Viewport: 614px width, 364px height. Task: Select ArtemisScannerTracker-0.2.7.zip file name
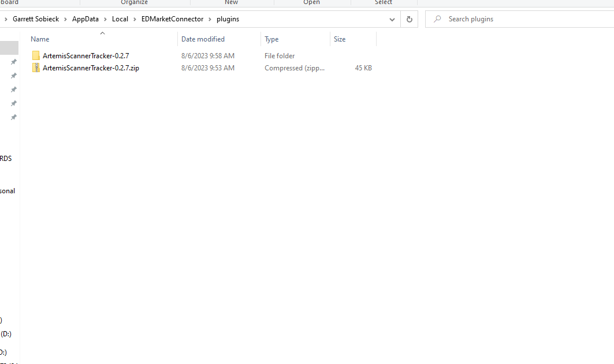pos(91,67)
